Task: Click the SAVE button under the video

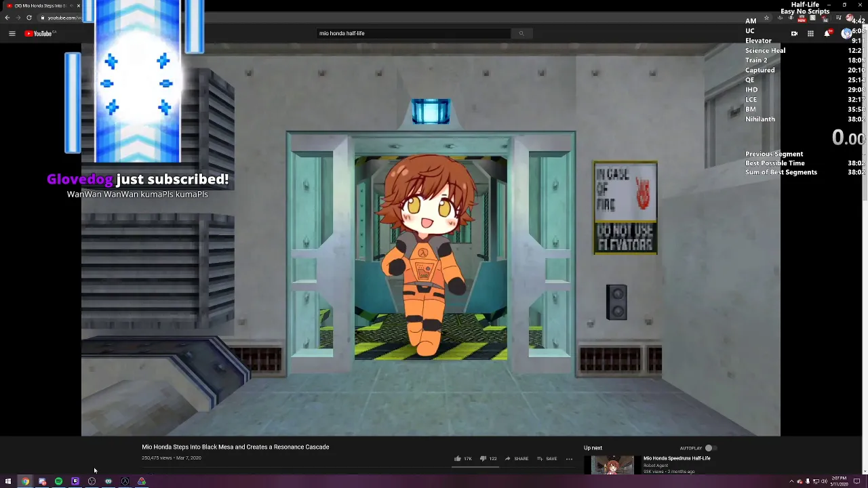Action: coord(547,459)
